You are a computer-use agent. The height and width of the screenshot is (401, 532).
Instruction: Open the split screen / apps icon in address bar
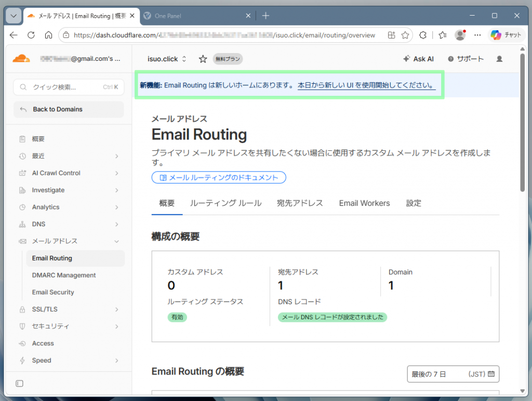pyautogui.click(x=392, y=35)
